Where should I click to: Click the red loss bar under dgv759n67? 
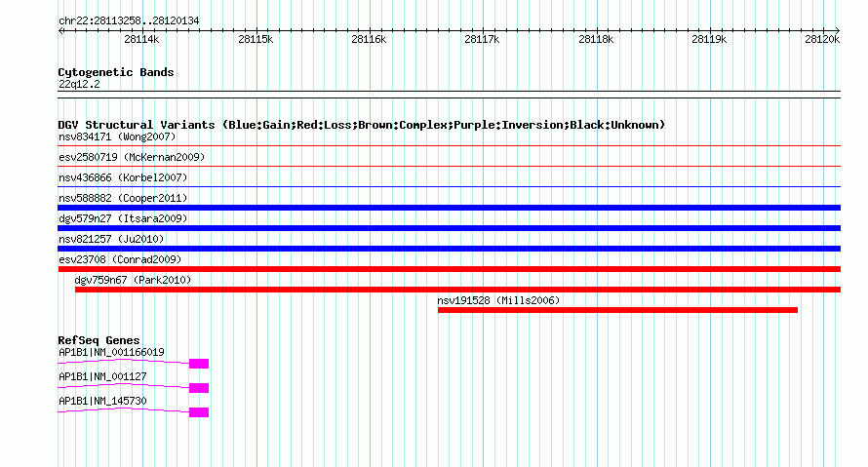457,290
